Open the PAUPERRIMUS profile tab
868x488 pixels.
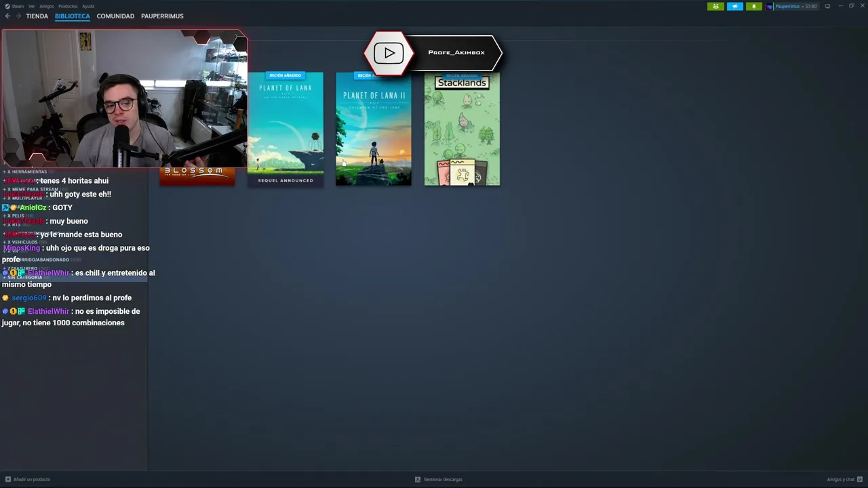(x=162, y=16)
